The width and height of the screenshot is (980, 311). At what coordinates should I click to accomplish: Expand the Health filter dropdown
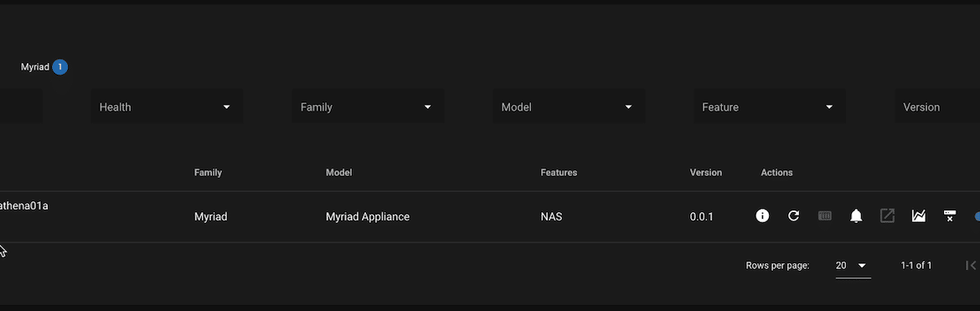[x=167, y=107]
